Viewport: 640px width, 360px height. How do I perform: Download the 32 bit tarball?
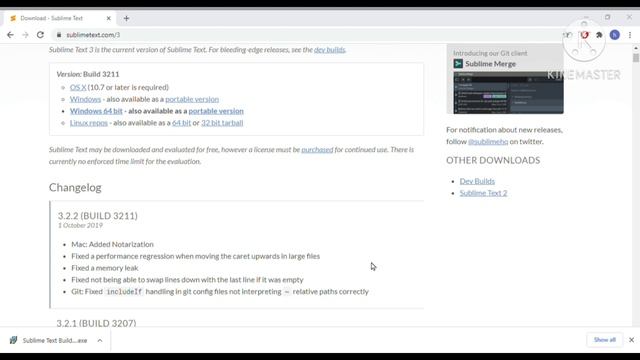tap(222, 123)
